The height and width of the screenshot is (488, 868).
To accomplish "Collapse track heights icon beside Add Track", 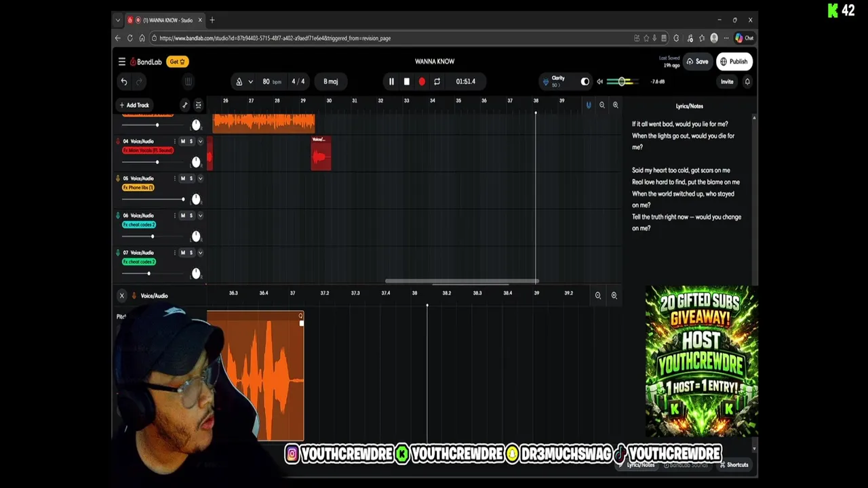I will 198,105.
